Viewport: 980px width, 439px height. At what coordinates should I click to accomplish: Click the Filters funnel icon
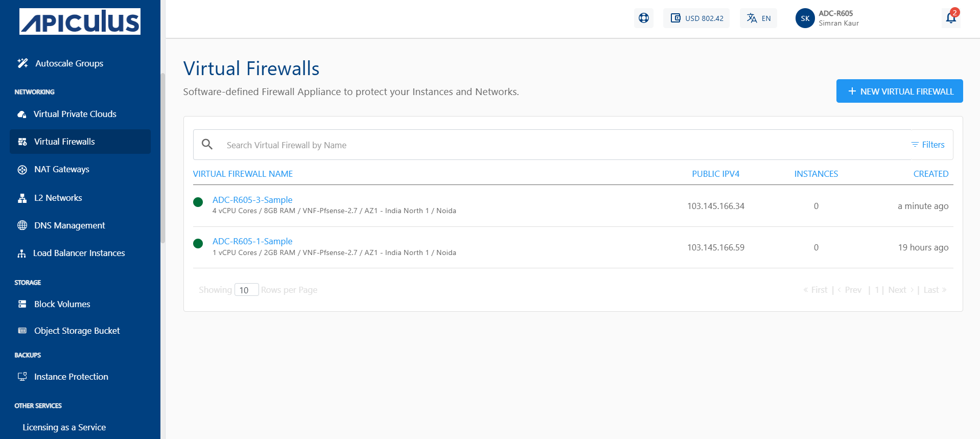pyautogui.click(x=915, y=145)
